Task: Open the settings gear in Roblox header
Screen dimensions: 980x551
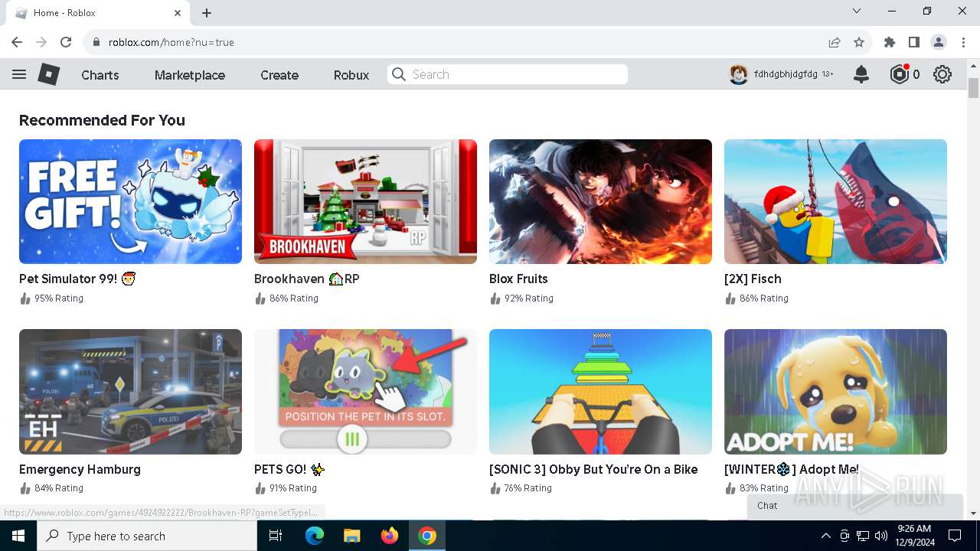Action: tap(942, 74)
